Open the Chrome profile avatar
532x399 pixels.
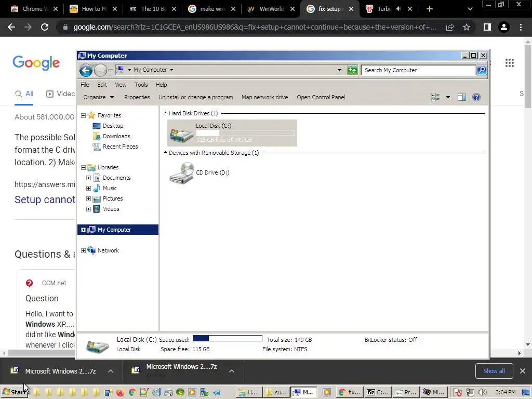click(x=504, y=27)
